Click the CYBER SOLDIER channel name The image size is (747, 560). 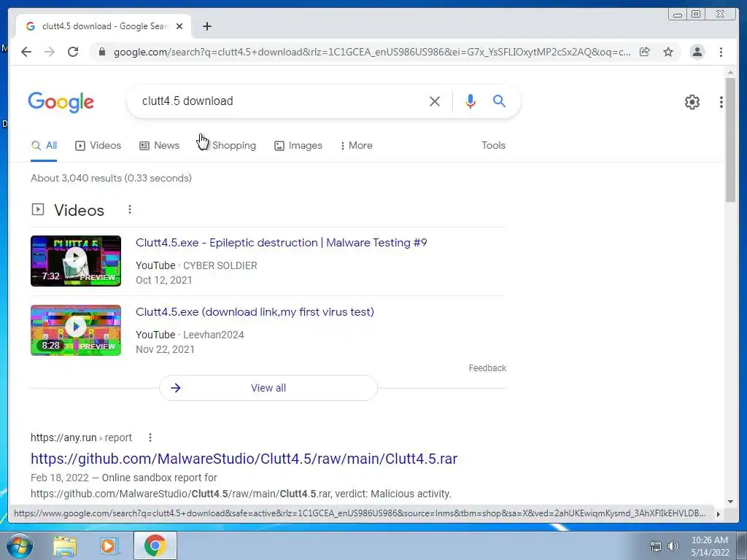[220, 265]
